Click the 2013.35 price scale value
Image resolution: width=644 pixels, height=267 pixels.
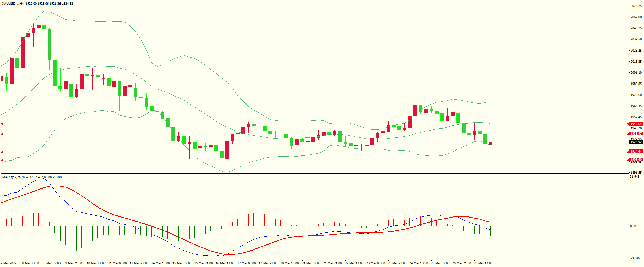pos(636,62)
